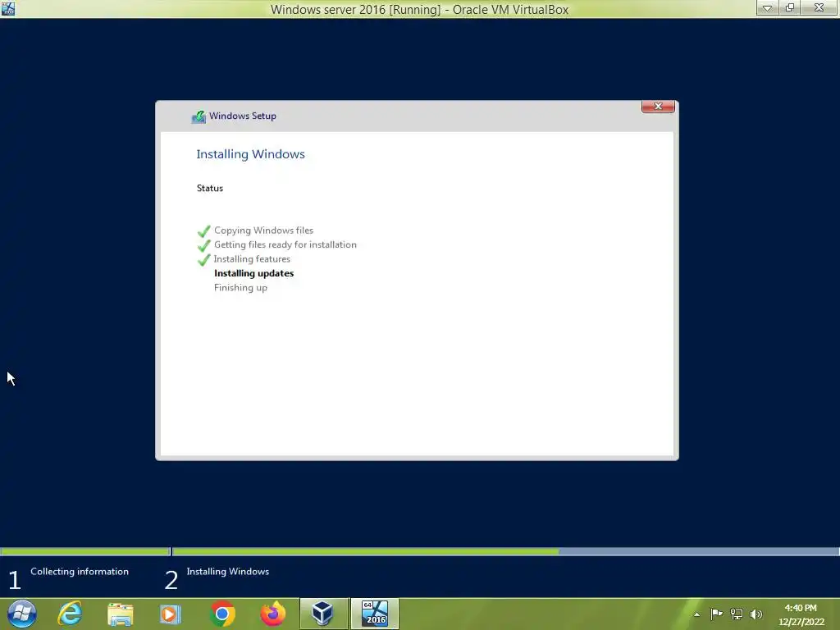Screen dimensions: 840x630
Task: Open the Windows Start menu orb
Action: click(22, 614)
